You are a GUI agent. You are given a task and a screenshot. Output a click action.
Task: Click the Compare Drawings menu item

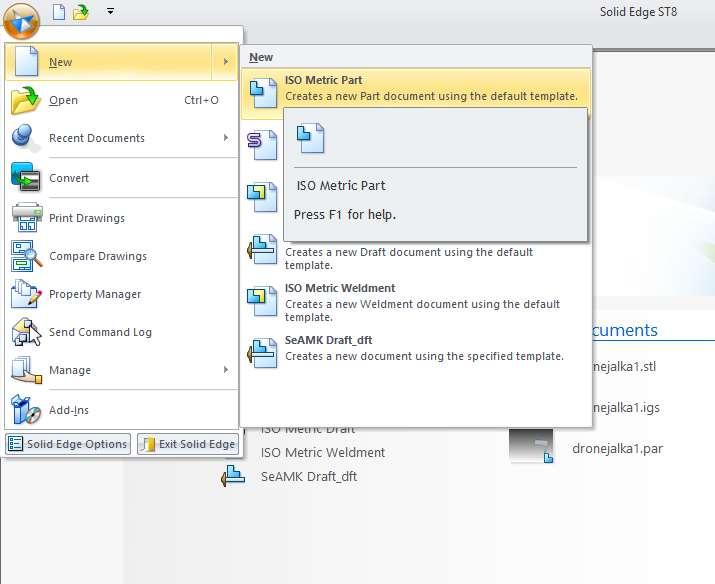122,256
